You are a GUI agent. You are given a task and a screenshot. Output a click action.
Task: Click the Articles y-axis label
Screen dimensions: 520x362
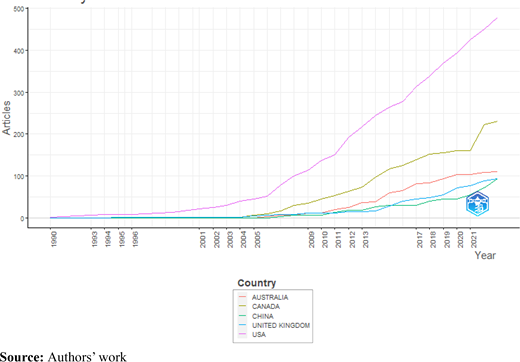pyautogui.click(x=6, y=118)
